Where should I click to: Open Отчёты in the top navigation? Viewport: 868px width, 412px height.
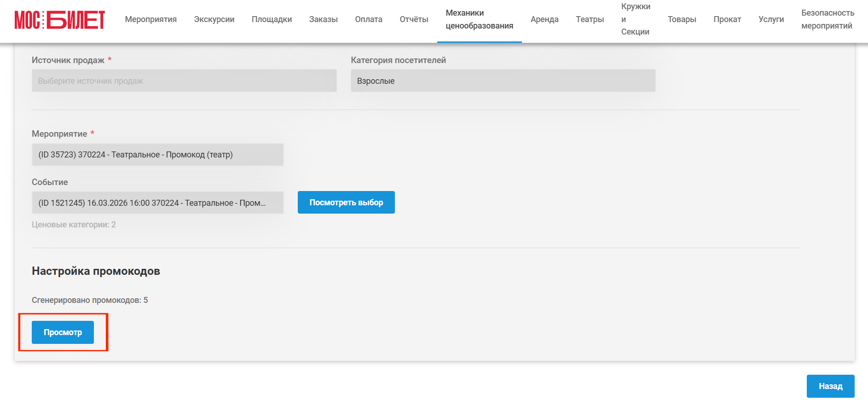tap(414, 19)
